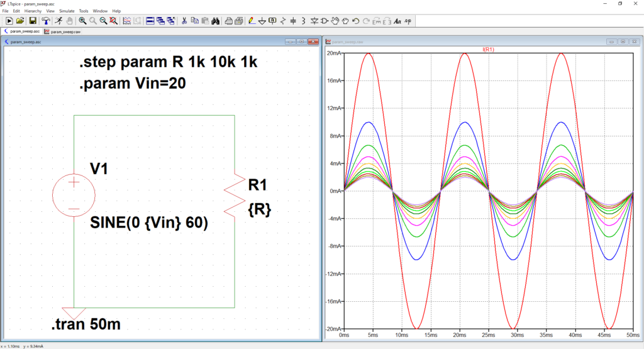
Task: Click the {R} resistor value
Action: coord(260,209)
